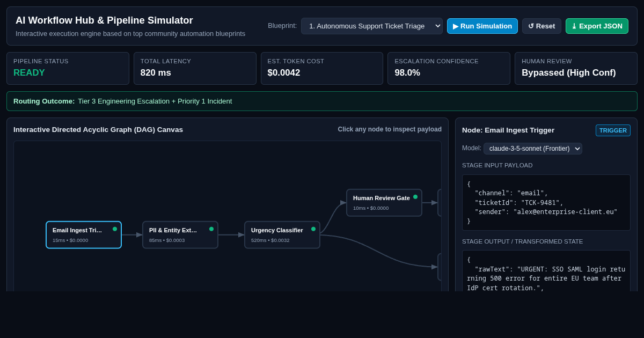Export the pipeline as JSON

point(597,26)
